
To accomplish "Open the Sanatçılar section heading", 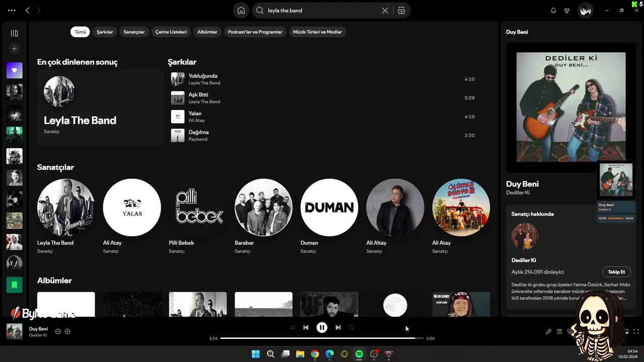I will pyautogui.click(x=55, y=167).
